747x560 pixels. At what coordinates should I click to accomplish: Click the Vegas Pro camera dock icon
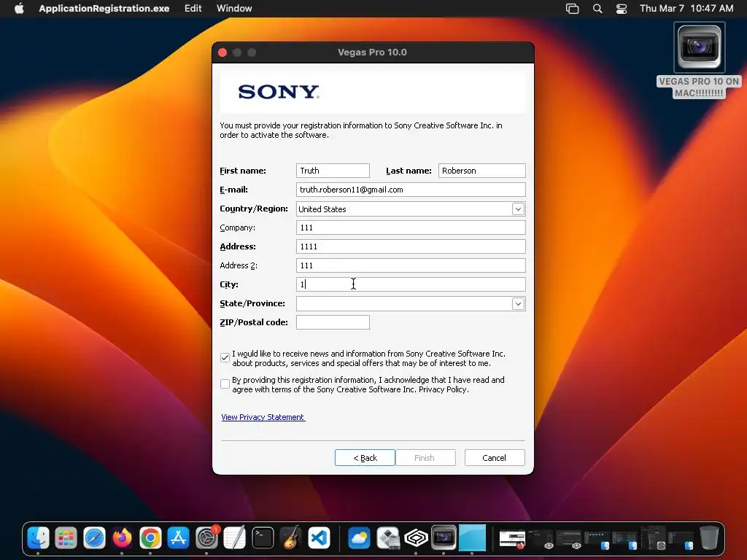(444, 538)
